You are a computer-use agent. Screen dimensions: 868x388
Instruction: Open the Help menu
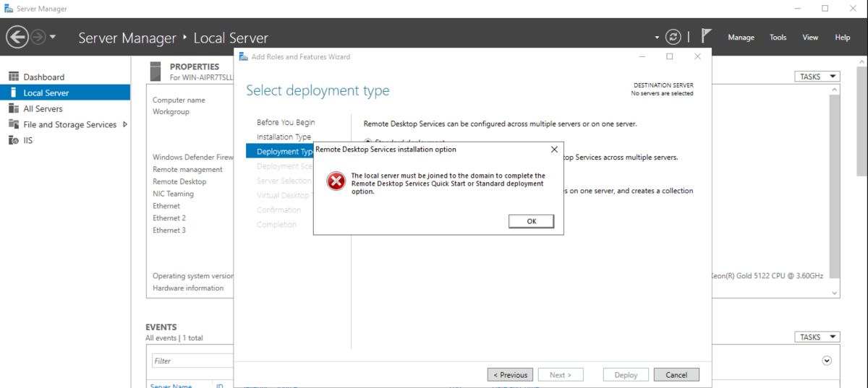pos(843,38)
